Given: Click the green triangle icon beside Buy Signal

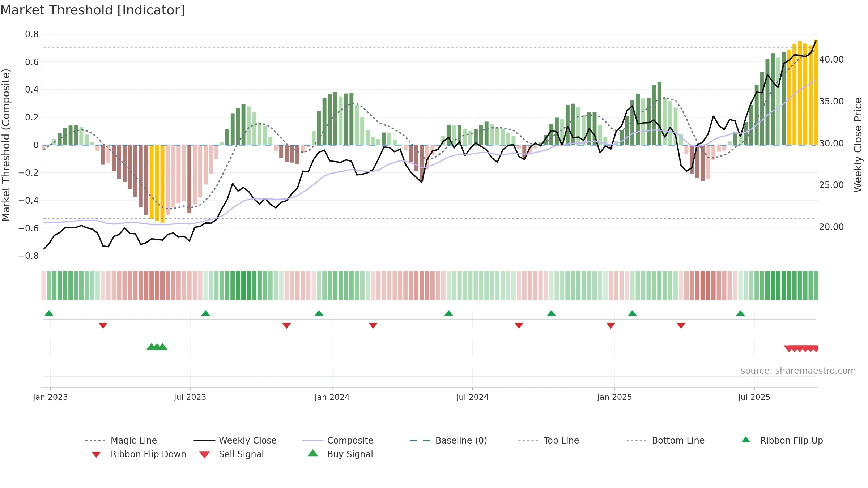Looking at the screenshot, I should pos(313,453).
